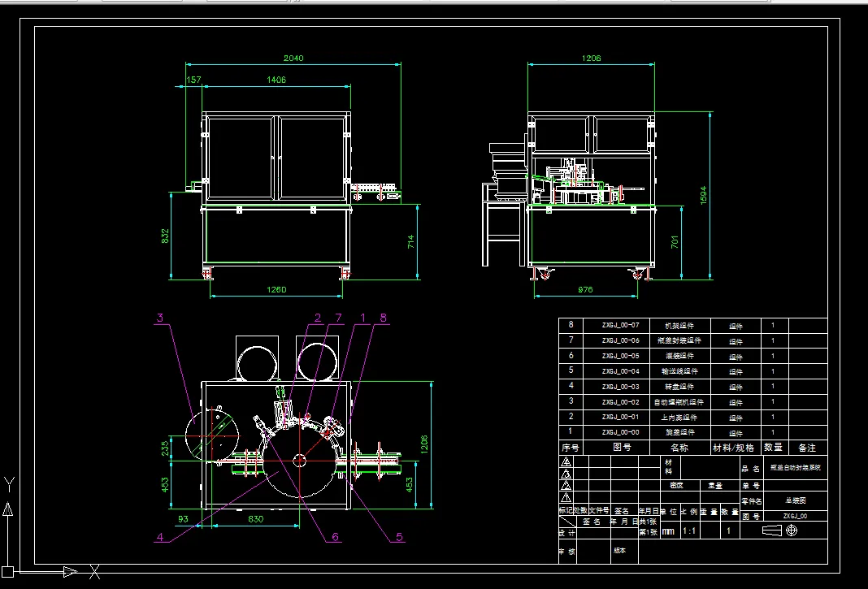Select the 1:1 scale cell

(689, 531)
